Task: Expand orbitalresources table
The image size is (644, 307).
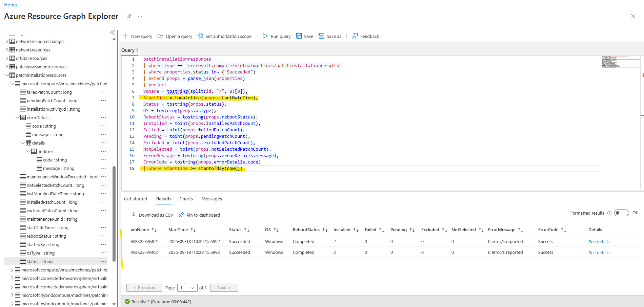Action: pyautogui.click(x=7, y=58)
